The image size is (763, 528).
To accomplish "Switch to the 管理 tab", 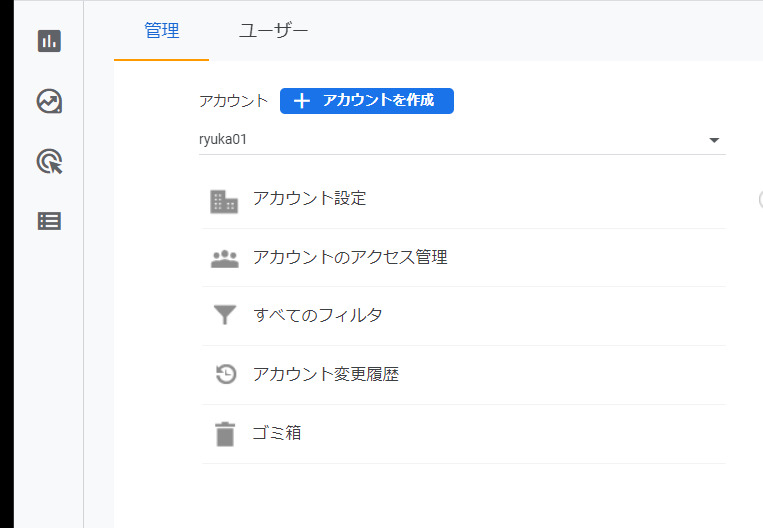I will pyautogui.click(x=162, y=31).
